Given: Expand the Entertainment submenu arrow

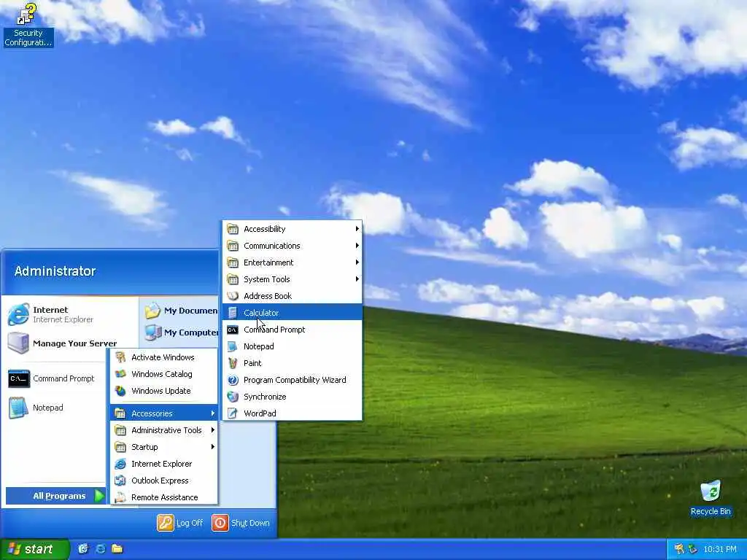Looking at the screenshot, I should tap(357, 262).
